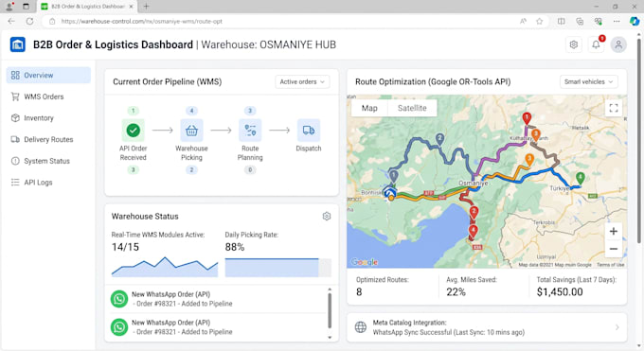Click the red map pin numbered 1
This screenshot has height=351, width=644.
(x=527, y=118)
